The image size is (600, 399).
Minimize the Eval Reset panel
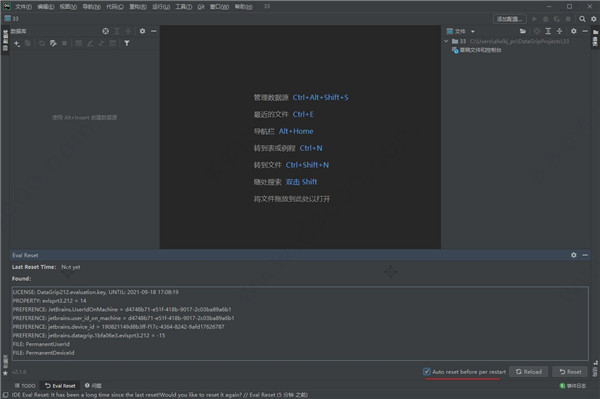pos(585,255)
